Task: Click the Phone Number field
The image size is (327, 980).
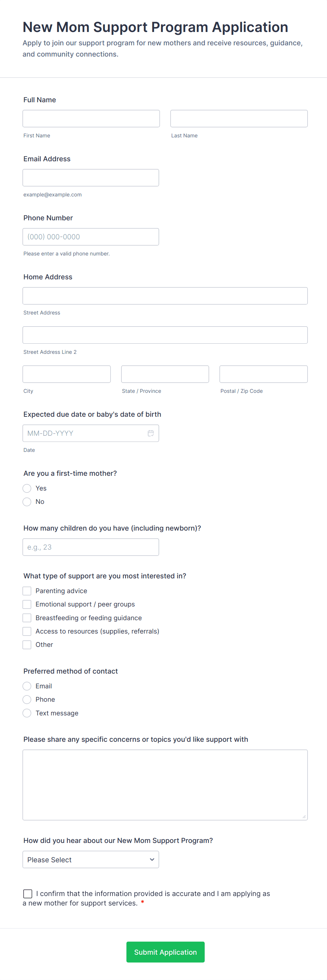Action: [x=91, y=236]
